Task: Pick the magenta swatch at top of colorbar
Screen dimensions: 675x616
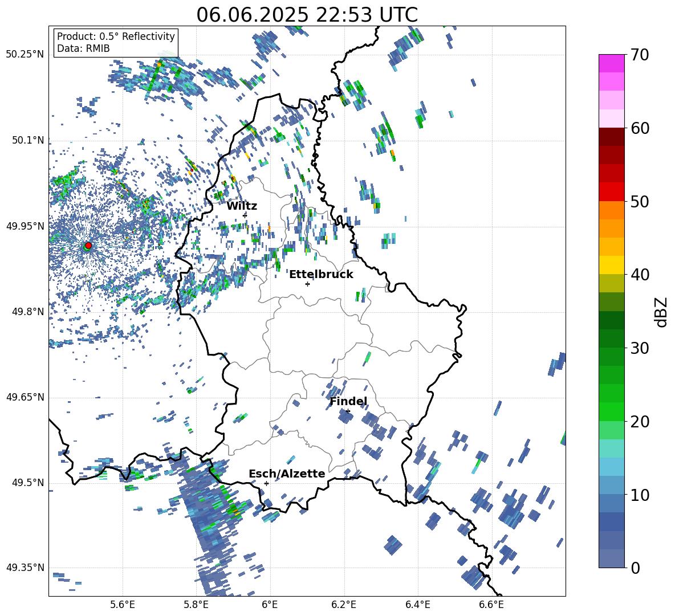Action: pyautogui.click(x=611, y=63)
